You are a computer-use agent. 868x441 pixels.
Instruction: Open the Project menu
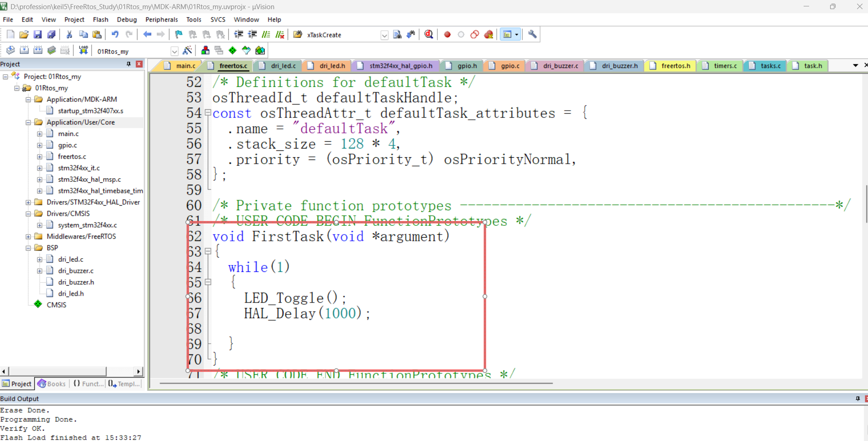pyautogui.click(x=74, y=20)
